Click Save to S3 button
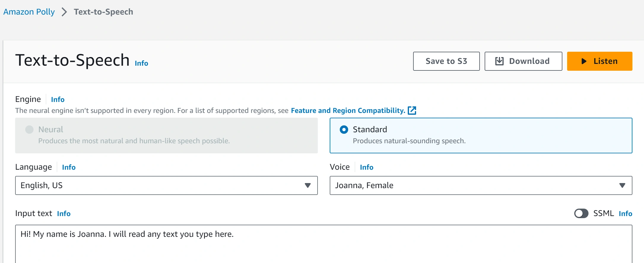 tap(446, 61)
